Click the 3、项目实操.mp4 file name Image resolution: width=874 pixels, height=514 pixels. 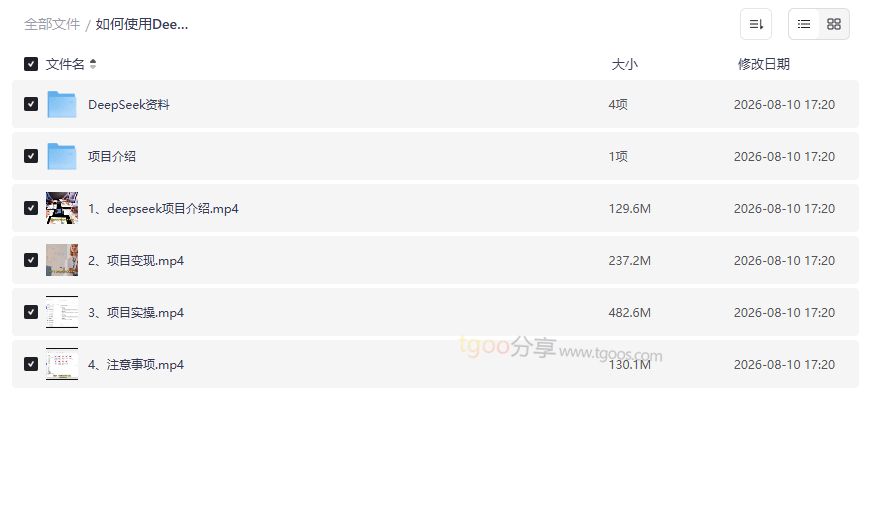tap(136, 313)
